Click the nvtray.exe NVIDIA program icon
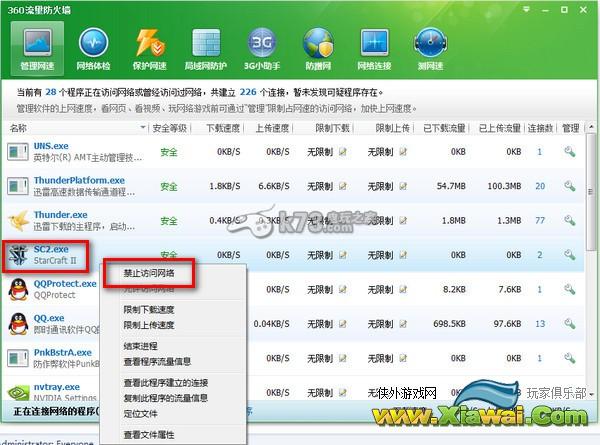 [x=18, y=392]
